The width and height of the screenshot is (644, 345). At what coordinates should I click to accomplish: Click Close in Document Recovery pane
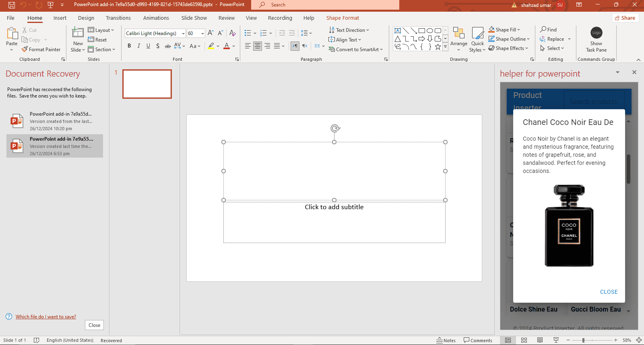pyautogui.click(x=95, y=325)
